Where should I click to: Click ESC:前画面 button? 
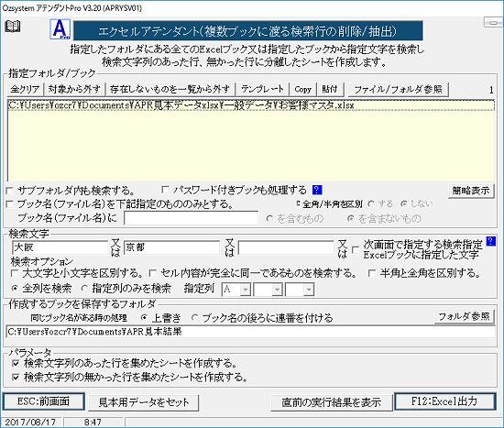pos(44,401)
